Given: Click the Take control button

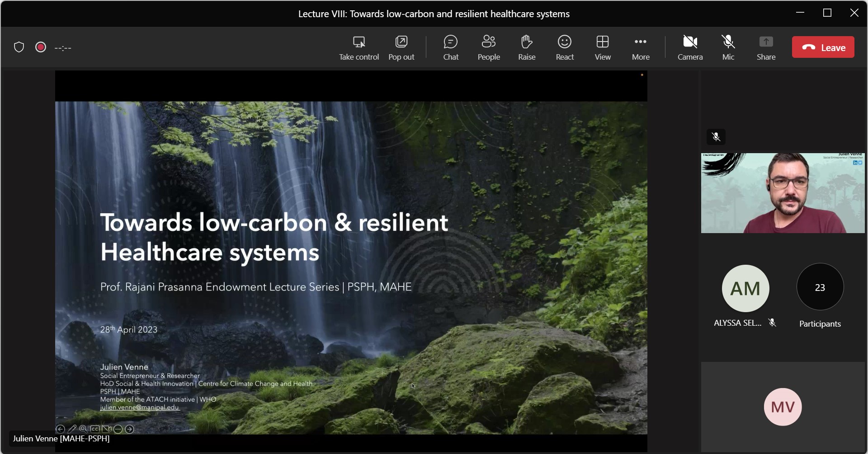Looking at the screenshot, I should pos(359,47).
